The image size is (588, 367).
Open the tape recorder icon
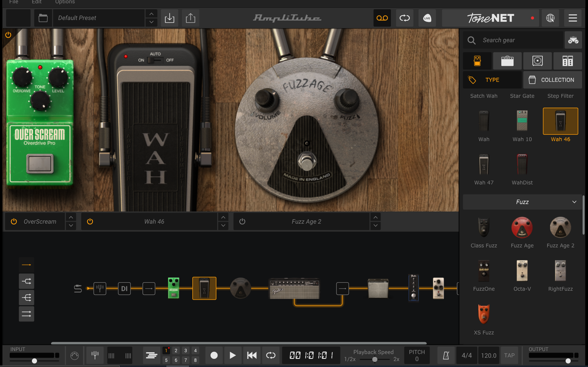click(x=382, y=18)
